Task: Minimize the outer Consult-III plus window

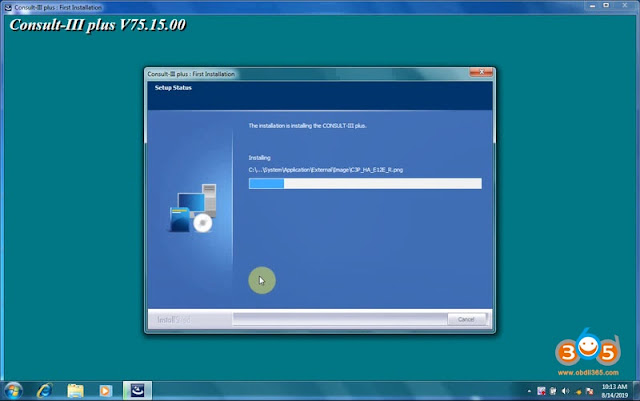Action: [x=592, y=5]
